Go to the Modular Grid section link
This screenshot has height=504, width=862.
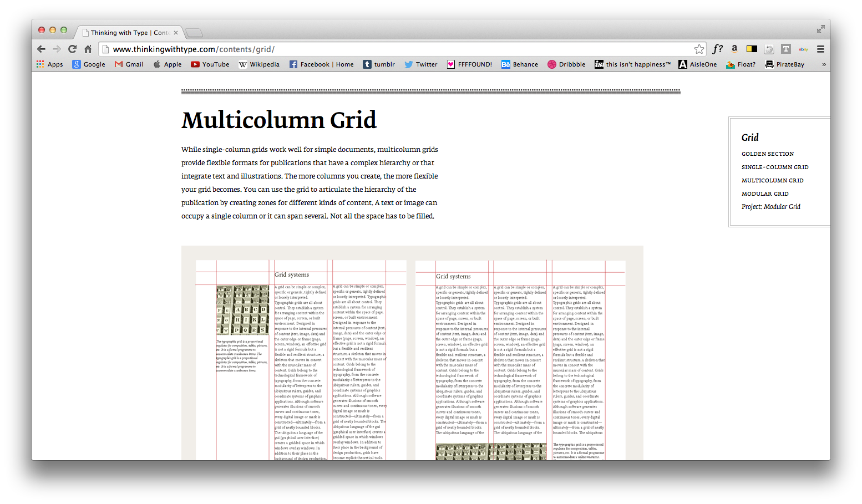765,194
